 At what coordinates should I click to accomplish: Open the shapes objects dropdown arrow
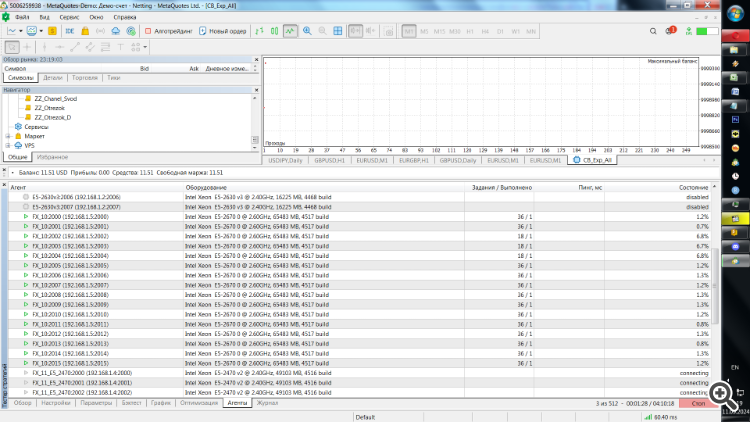[x=145, y=47]
